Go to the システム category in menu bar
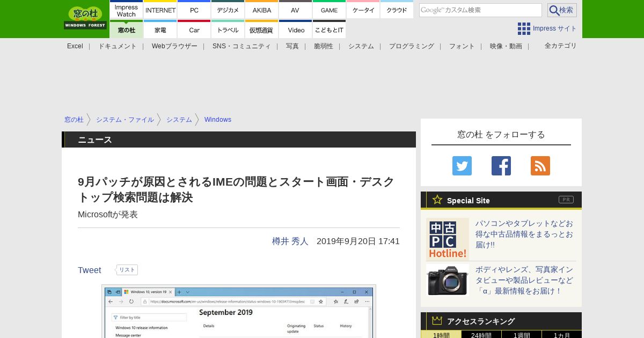644x338 pixels. click(361, 46)
